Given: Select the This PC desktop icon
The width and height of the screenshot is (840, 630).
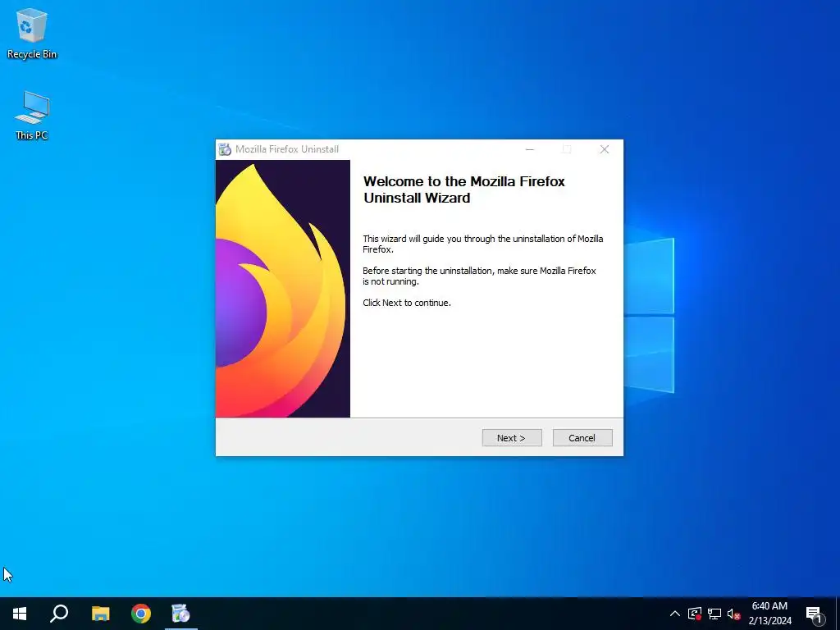Looking at the screenshot, I should click(x=32, y=116).
